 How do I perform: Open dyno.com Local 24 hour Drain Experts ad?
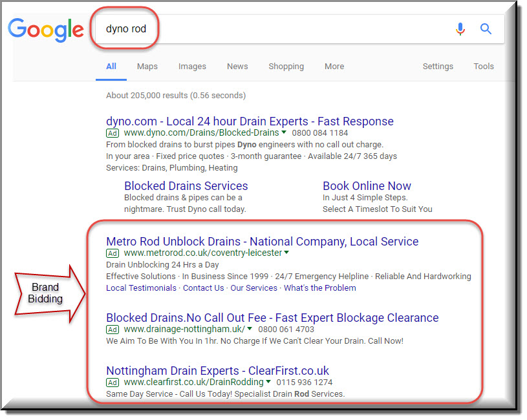click(x=250, y=121)
